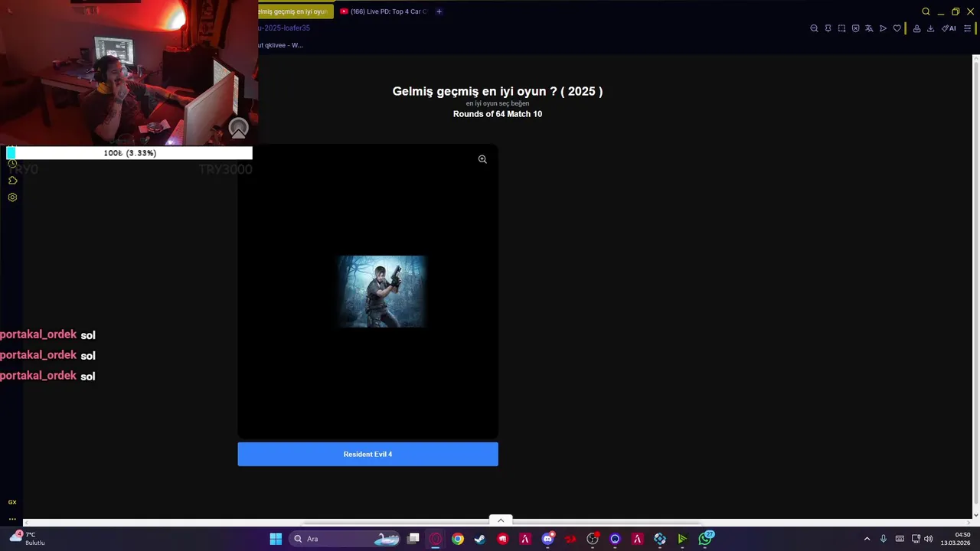980x551 pixels.
Task: Click the page title Gelmiş geçmiş en iyi oyun
Action: tap(498, 91)
